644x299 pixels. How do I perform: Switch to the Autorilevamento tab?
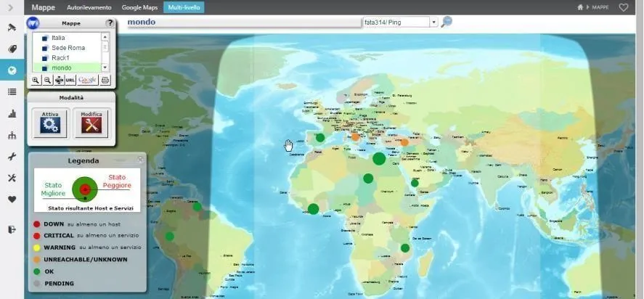pos(89,7)
